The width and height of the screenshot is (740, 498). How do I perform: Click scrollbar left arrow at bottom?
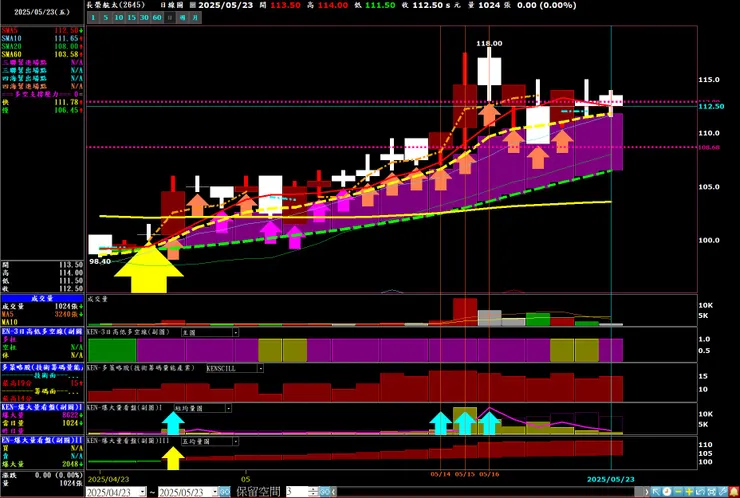pos(334,492)
